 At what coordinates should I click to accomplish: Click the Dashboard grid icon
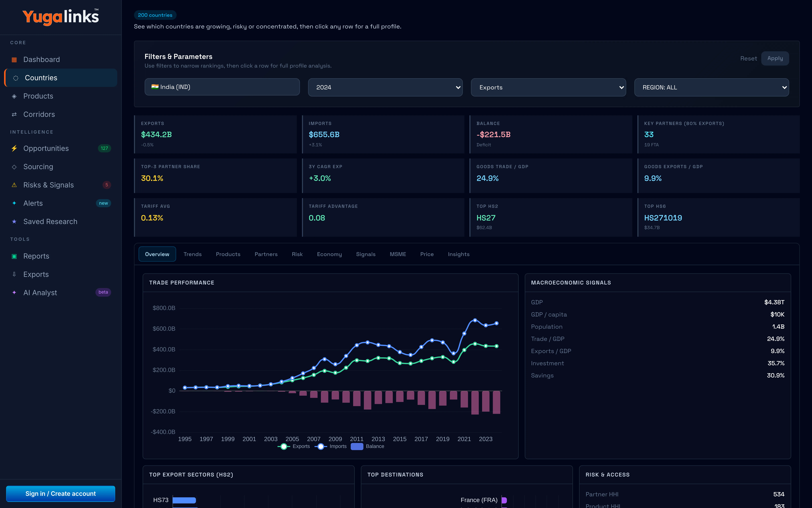coord(14,60)
